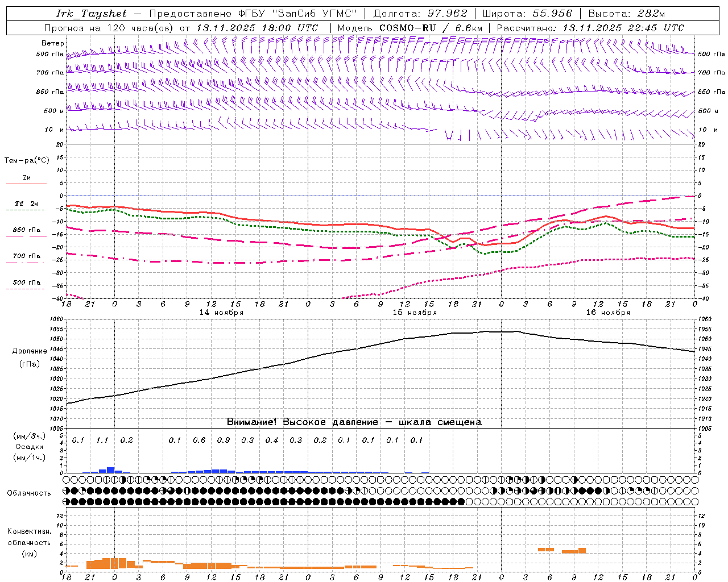Click the date label "16 ноября"
Screen dimensions: 728x582
point(608,313)
